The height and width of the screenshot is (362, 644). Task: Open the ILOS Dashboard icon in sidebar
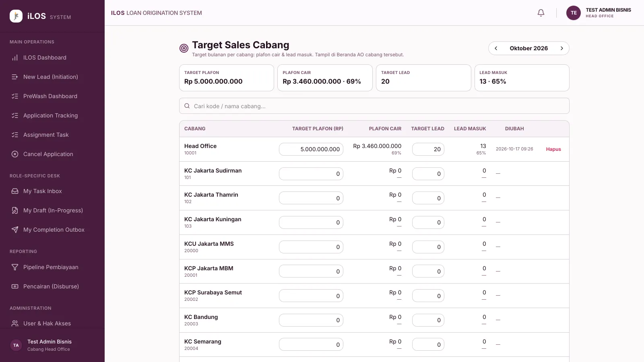(x=15, y=58)
